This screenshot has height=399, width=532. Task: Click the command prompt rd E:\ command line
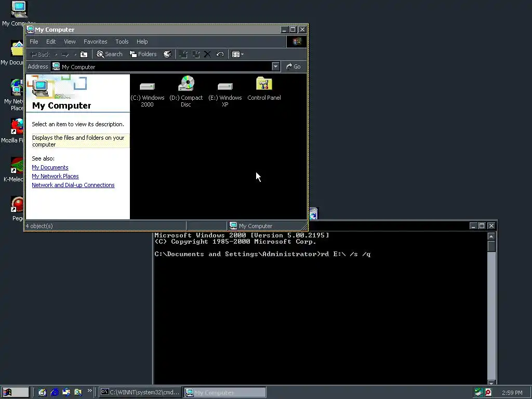point(262,254)
